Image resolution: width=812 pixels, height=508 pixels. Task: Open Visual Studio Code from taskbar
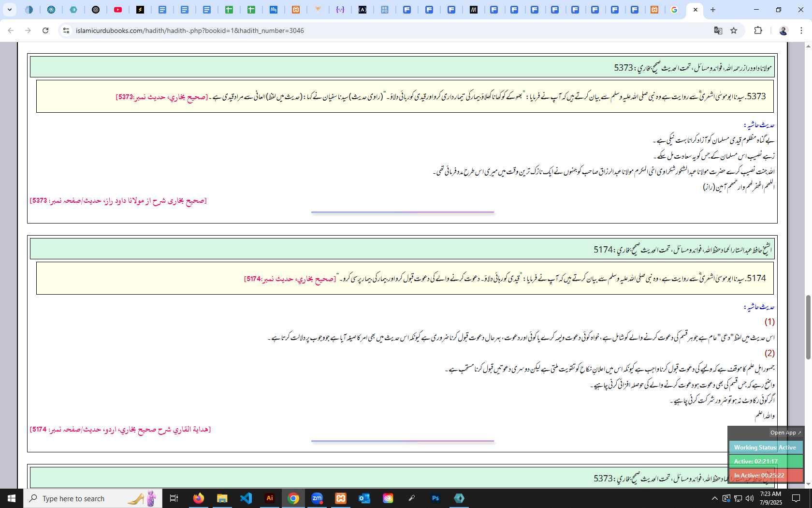point(246,498)
